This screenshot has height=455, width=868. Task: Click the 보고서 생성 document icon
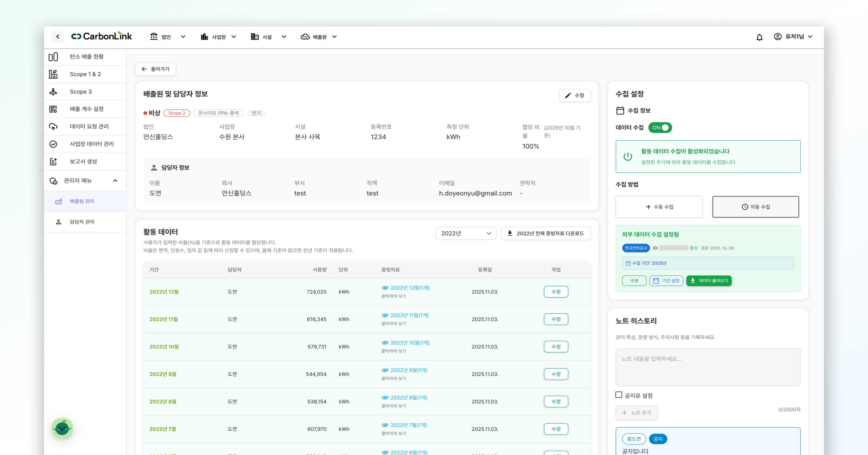(x=53, y=161)
